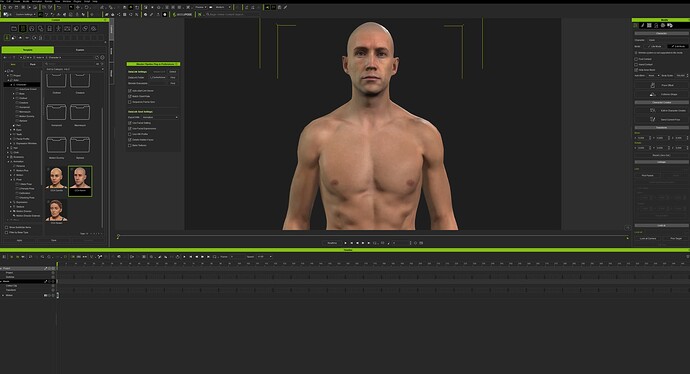Click the viewport expand icon at lower right
Screen dimensions: 690x374
click(x=628, y=227)
